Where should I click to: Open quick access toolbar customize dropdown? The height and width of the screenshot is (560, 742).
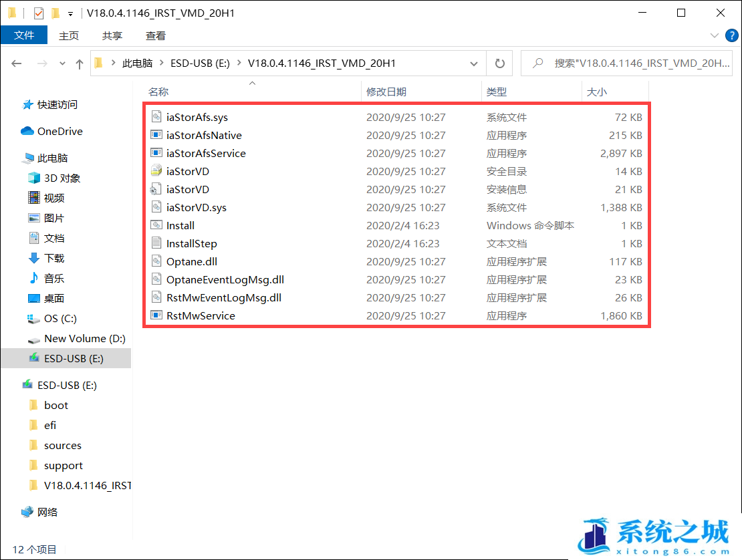coord(70,14)
